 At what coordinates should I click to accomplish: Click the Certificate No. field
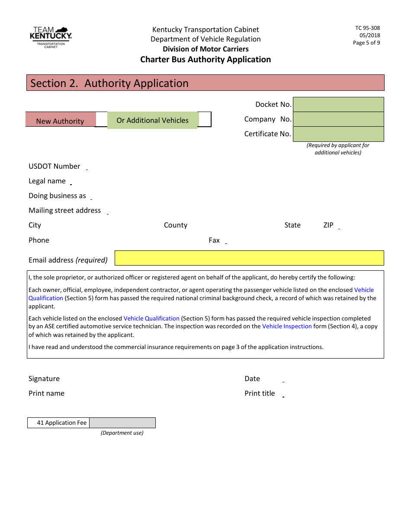point(339,134)
